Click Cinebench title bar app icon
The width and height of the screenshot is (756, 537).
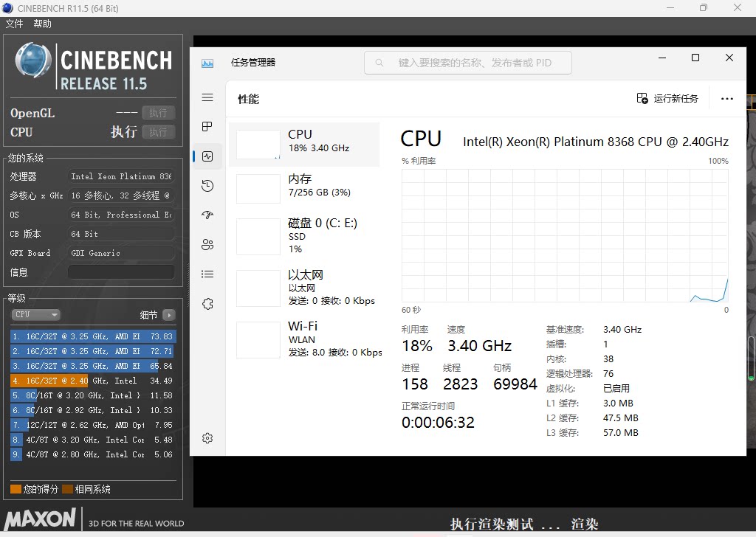click(7, 7)
